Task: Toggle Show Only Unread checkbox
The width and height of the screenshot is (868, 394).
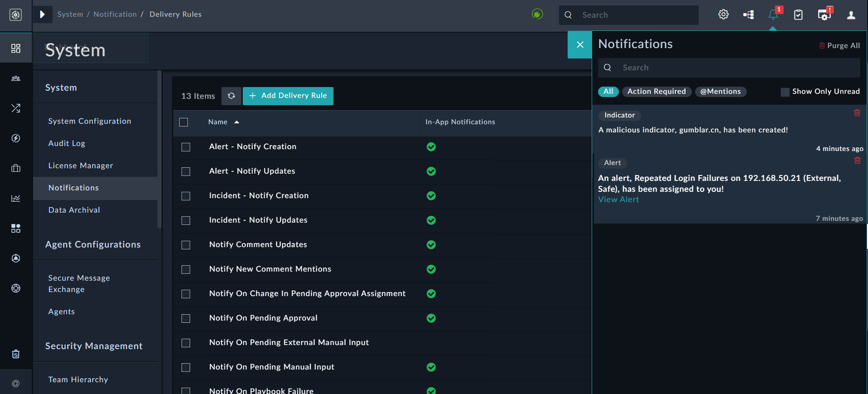Action: pyautogui.click(x=785, y=92)
